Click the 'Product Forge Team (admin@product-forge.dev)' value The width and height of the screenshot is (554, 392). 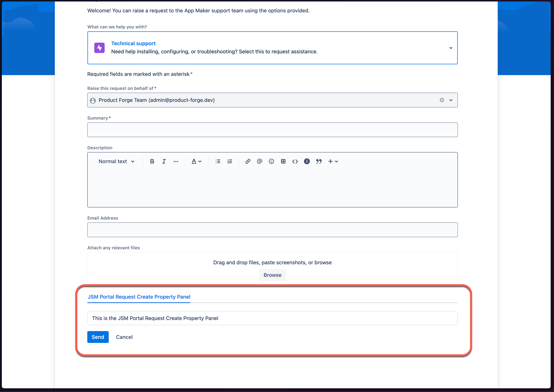point(157,100)
